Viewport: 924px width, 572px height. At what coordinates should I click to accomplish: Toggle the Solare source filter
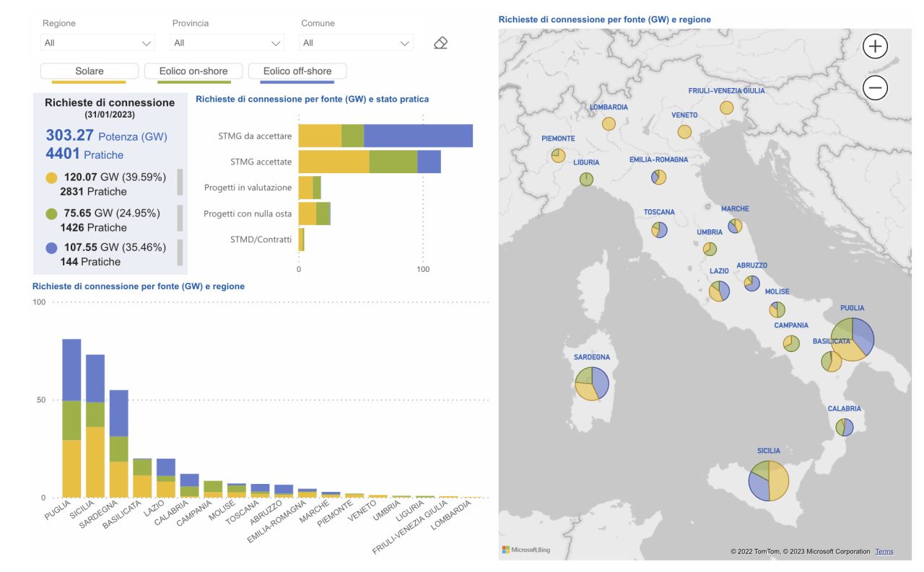click(x=90, y=71)
